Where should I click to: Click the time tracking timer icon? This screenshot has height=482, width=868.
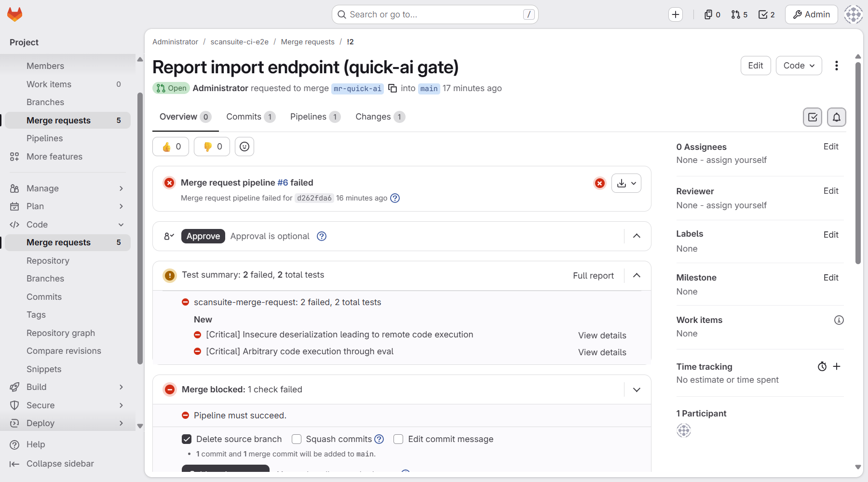click(822, 366)
